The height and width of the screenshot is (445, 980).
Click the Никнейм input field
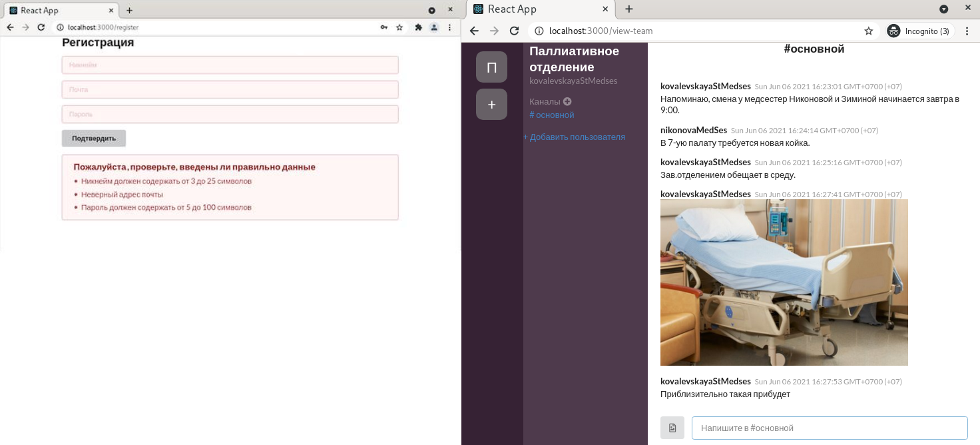pyautogui.click(x=230, y=65)
